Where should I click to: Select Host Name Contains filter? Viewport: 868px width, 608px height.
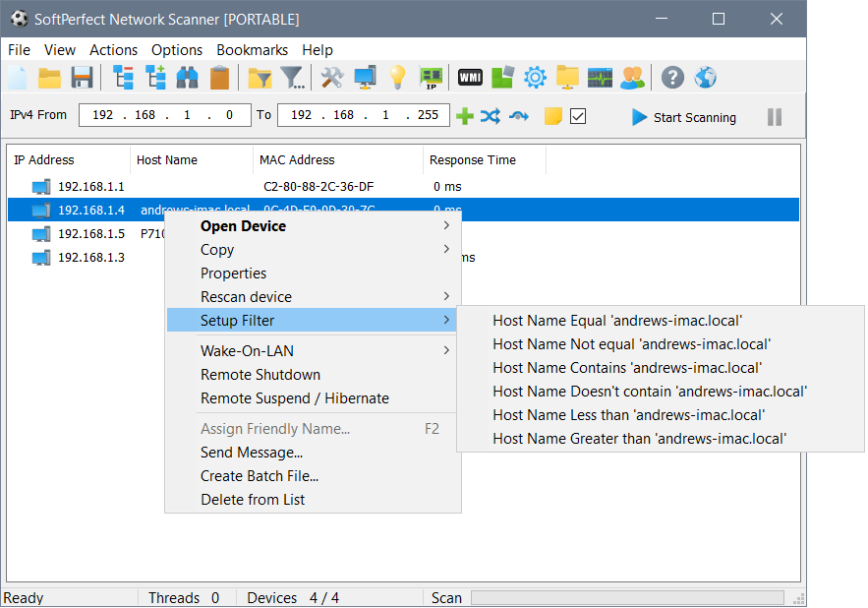click(x=660, y=368)
